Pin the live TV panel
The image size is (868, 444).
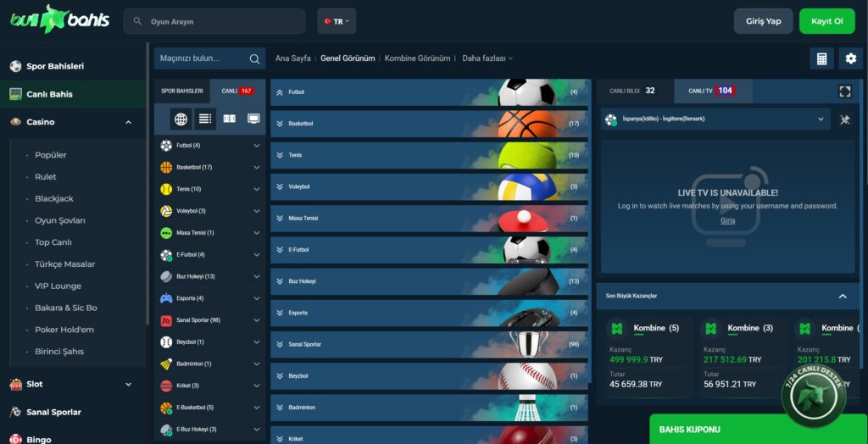pyautogui.click(x=845, y=119)
